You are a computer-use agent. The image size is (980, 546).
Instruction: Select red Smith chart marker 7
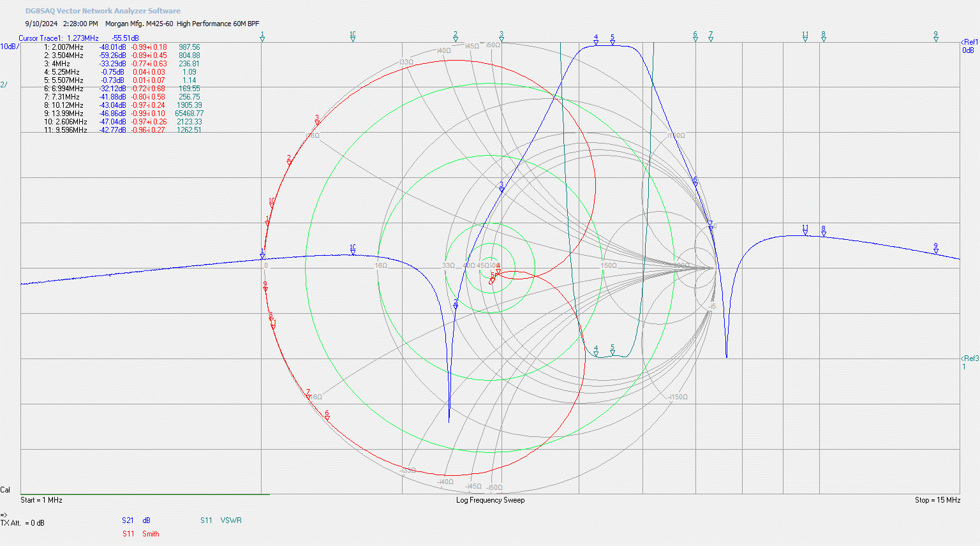308,395
